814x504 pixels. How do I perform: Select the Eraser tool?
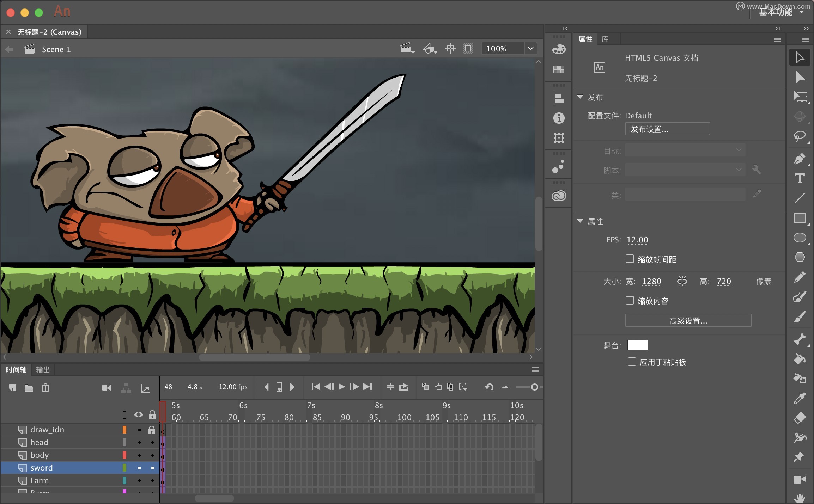pyautogui.click(x=800, y=418)
